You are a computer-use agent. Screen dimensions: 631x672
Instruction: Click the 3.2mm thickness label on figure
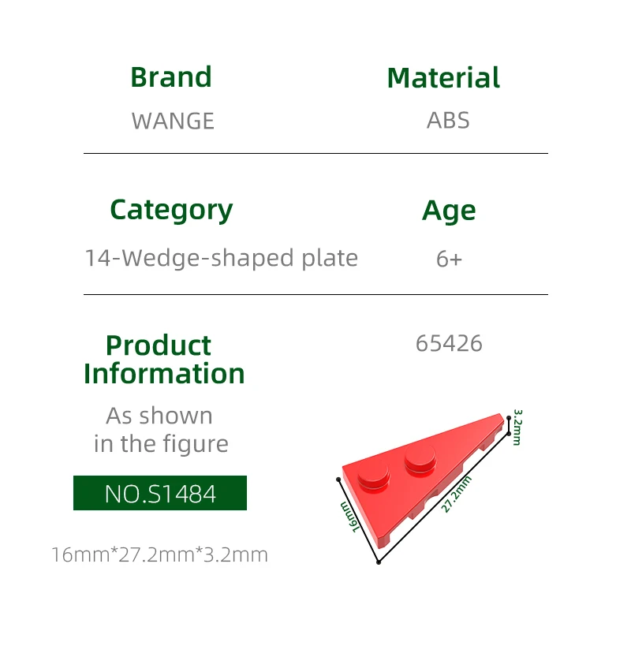517,426
